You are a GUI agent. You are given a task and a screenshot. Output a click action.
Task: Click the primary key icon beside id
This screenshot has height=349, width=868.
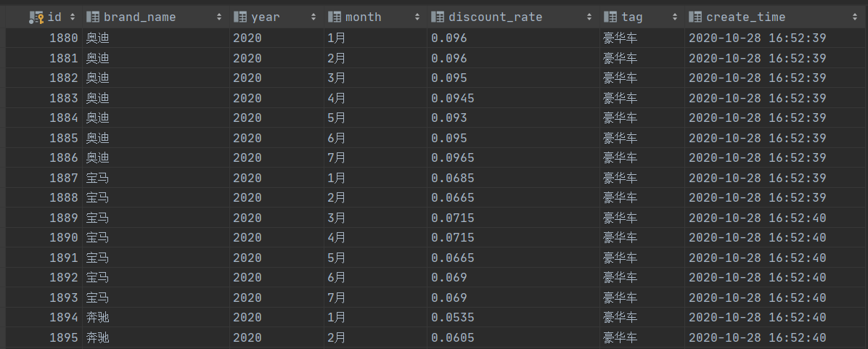point(36,17)
